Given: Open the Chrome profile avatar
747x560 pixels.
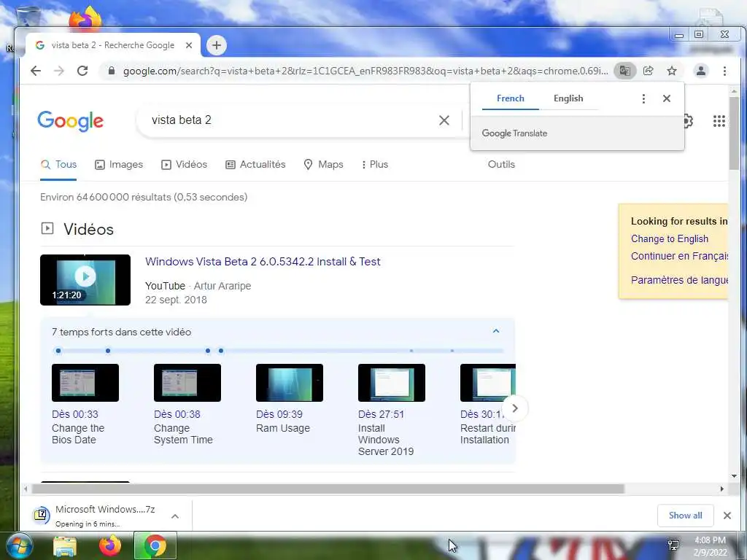Looking at the screenshot, I should point(701,71).
